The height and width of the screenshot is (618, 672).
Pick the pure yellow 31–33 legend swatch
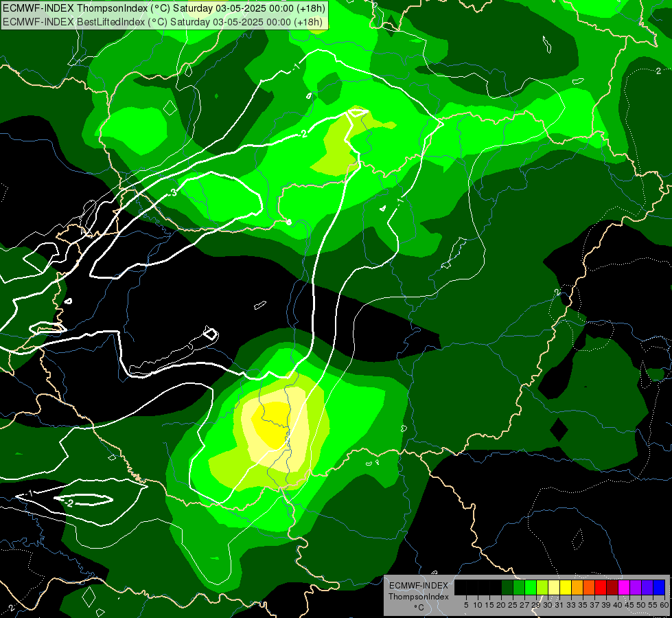[x=566, y=588]
